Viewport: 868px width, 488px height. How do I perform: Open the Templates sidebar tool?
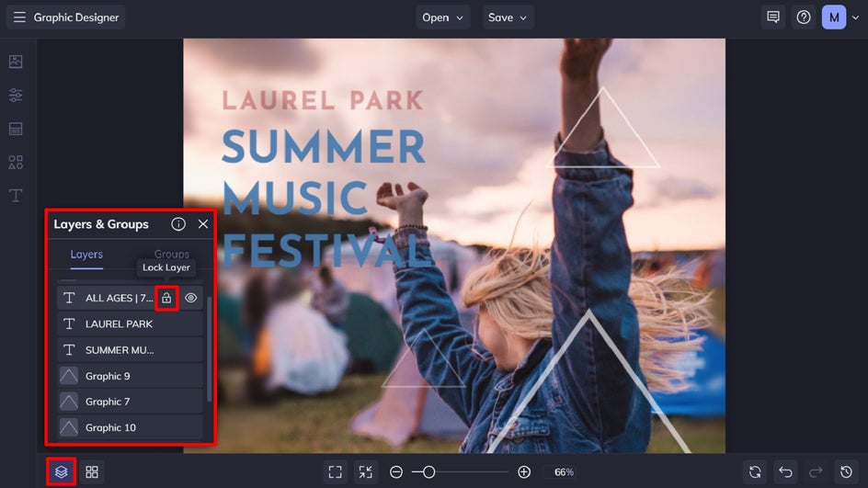point(16,129)
